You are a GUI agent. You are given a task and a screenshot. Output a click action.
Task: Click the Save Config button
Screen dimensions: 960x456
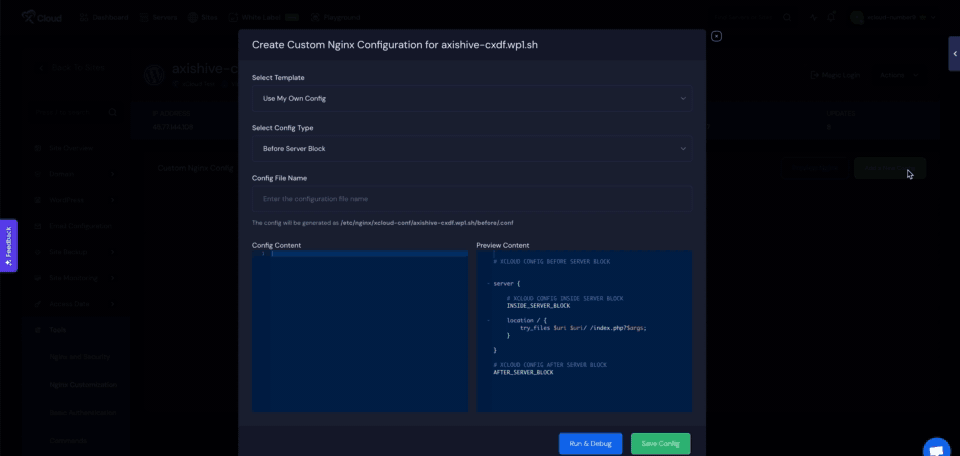click(x=661, y=444)
